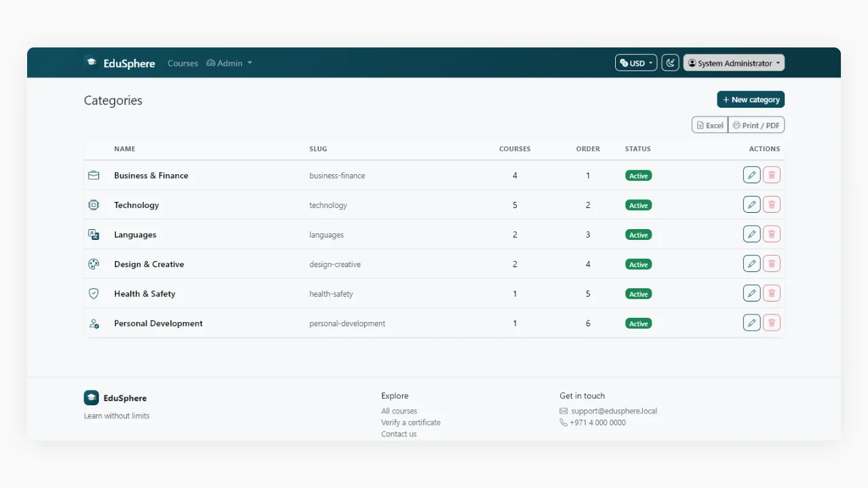Open the All courses footer link
The width and height of the screenshot is (868, 488).
[x=399, y=411]
